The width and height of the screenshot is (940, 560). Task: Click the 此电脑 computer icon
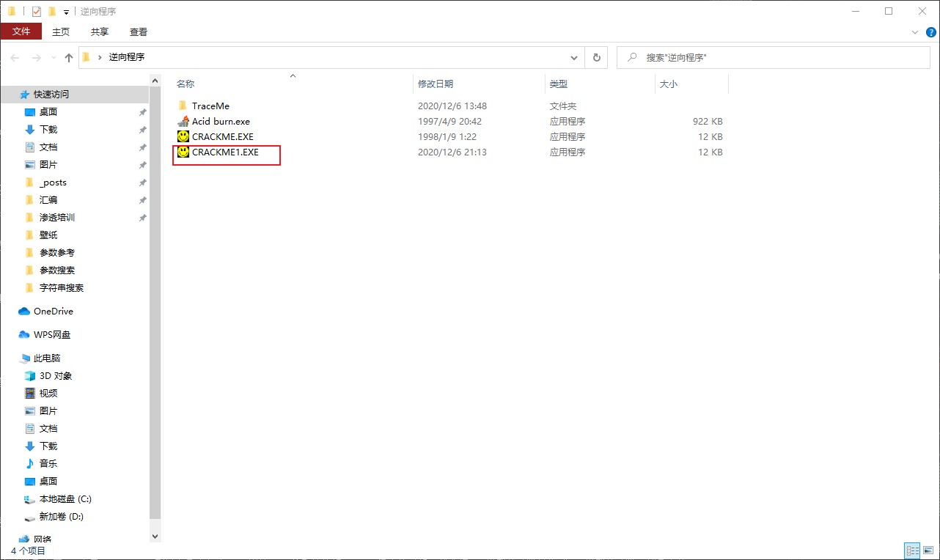point(25,358)
